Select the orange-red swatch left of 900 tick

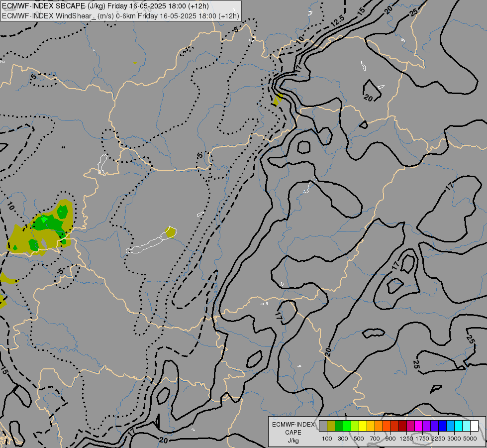[387, 426]
